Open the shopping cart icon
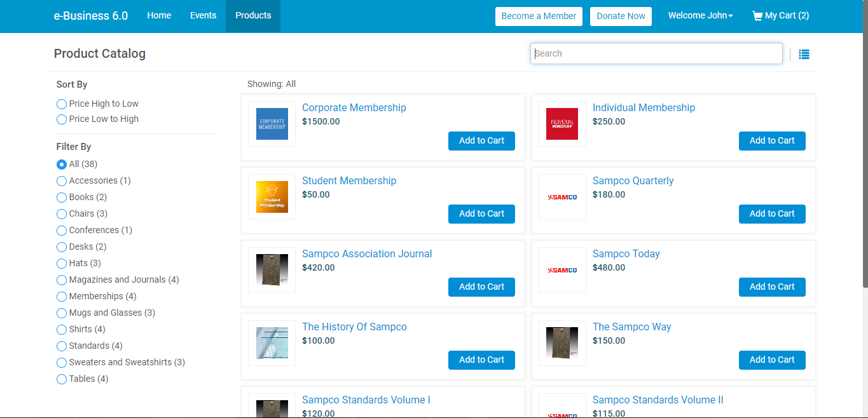868x418 pixels. point(757,15)
